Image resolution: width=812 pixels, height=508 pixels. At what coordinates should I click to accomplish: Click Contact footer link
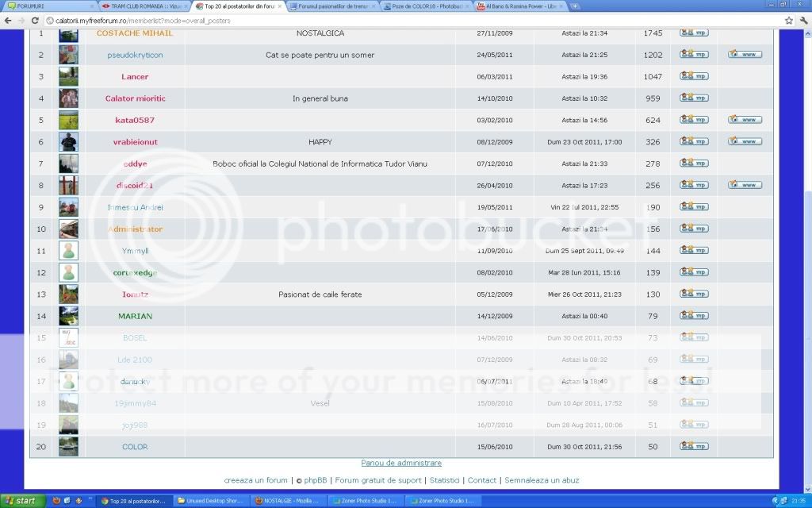481,480
